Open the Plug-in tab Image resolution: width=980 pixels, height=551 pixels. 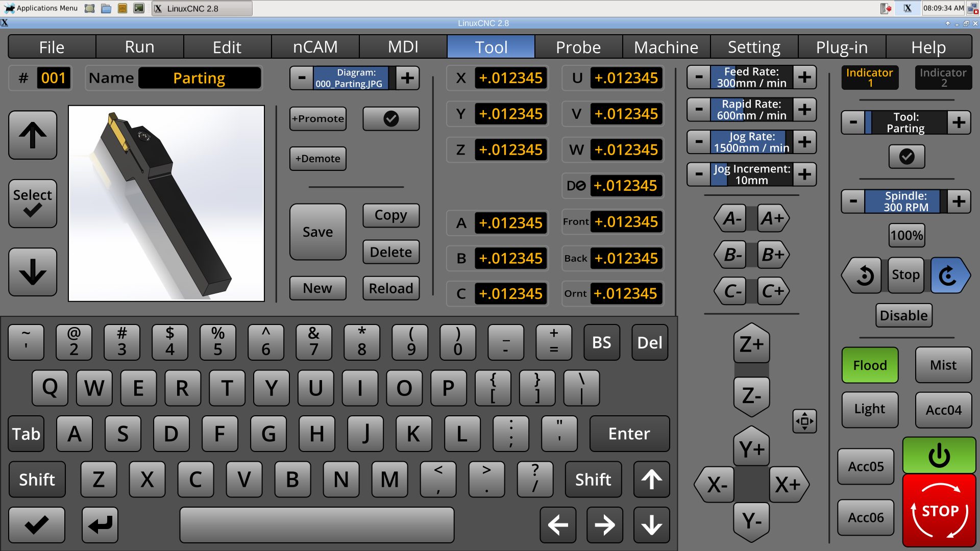pos(842,47)
